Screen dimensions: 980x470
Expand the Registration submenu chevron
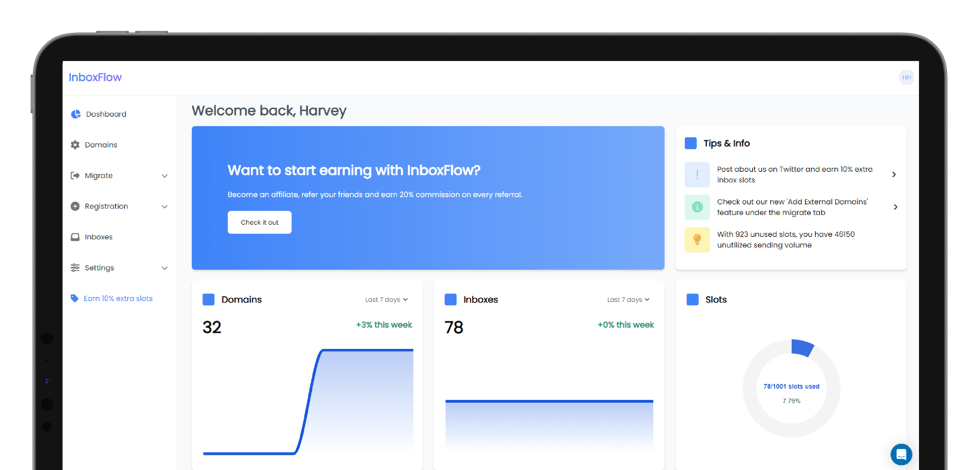164,207
